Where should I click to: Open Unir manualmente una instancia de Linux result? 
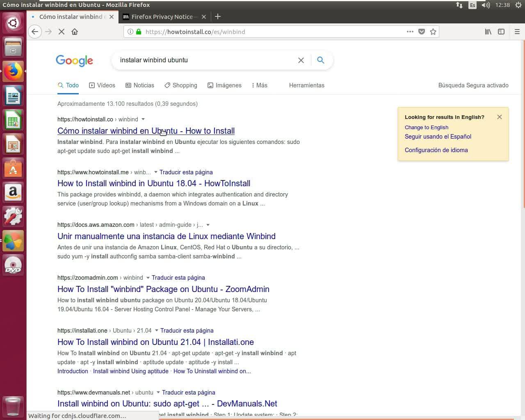tap(167, 236)
